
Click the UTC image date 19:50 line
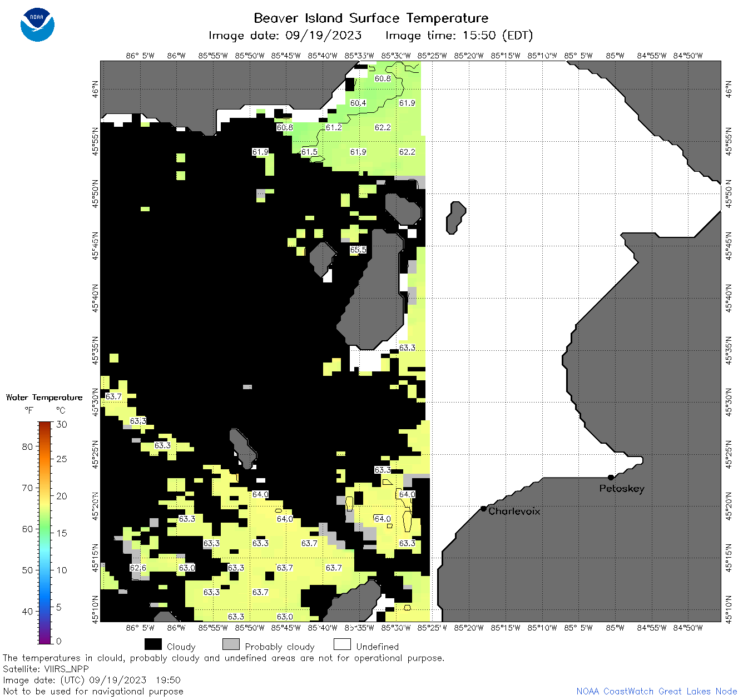[x=92, y=680]
